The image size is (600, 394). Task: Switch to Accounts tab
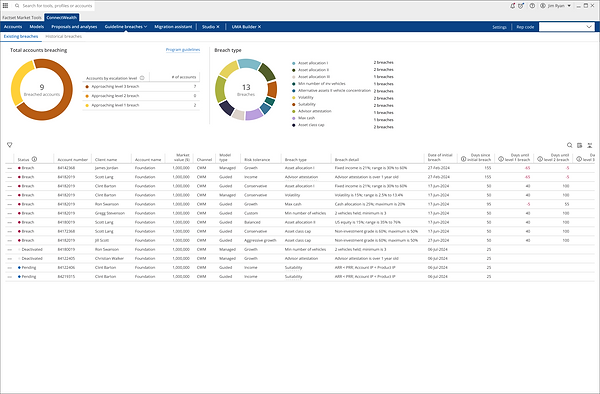tap(13, 27)
